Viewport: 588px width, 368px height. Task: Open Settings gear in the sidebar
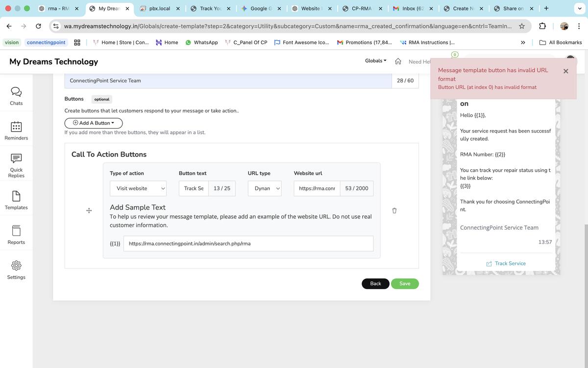(x=16, y=269)
